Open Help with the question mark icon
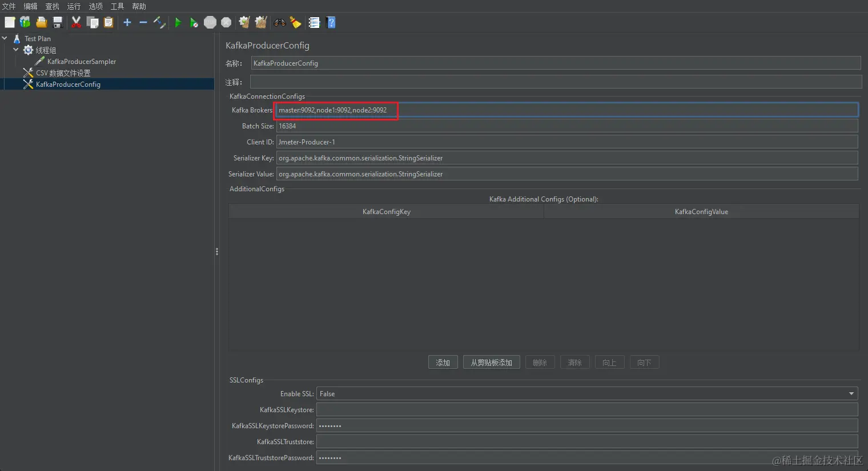The image size is (868, 471). pyautogui.click(x=331, y=22)
